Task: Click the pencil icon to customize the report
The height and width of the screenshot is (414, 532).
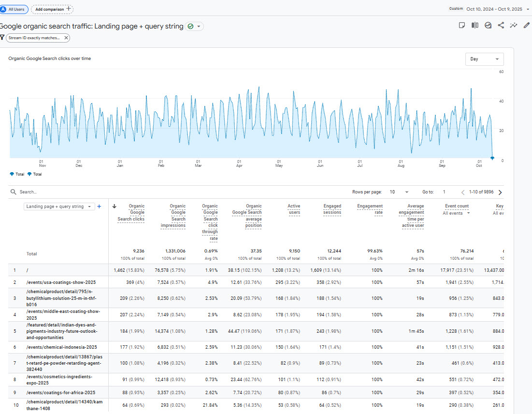Action: click(x=527, y=25)
